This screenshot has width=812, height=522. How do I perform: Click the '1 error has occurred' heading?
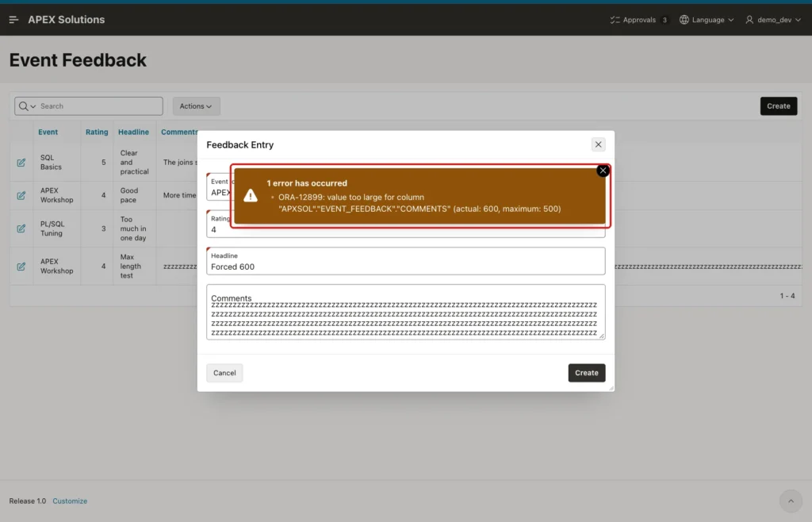(x=307, y=183)
